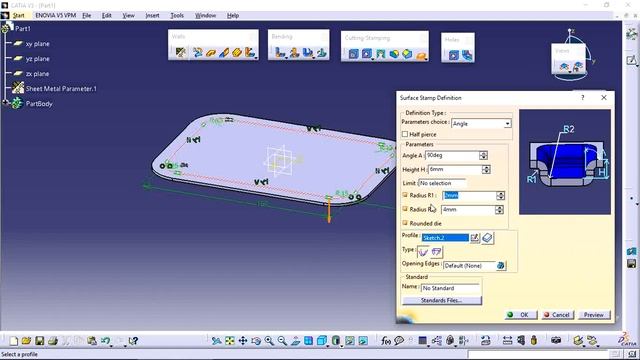Select the Bend tool in Bending toolbar
The image size is (640, 360).
280,53
